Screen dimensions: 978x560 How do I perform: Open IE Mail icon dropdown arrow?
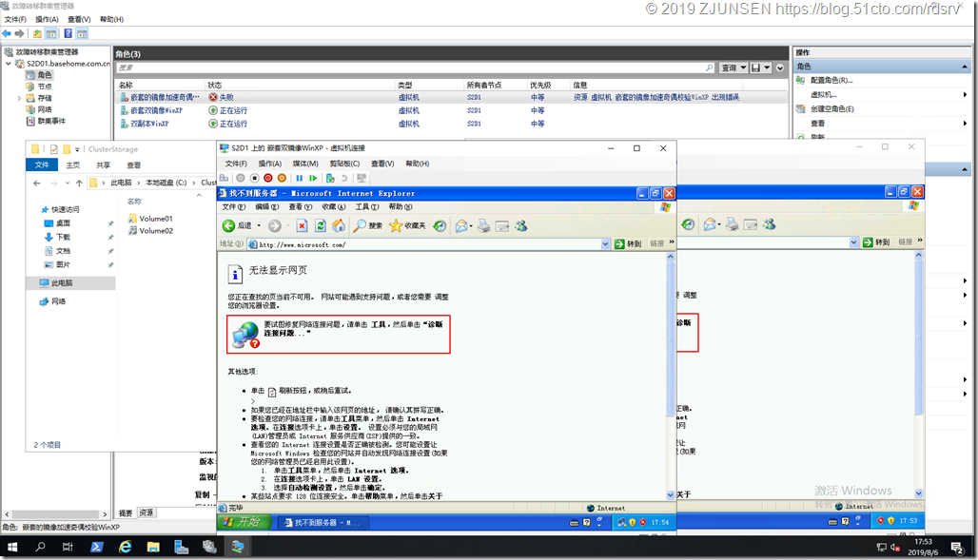point(471,225)
